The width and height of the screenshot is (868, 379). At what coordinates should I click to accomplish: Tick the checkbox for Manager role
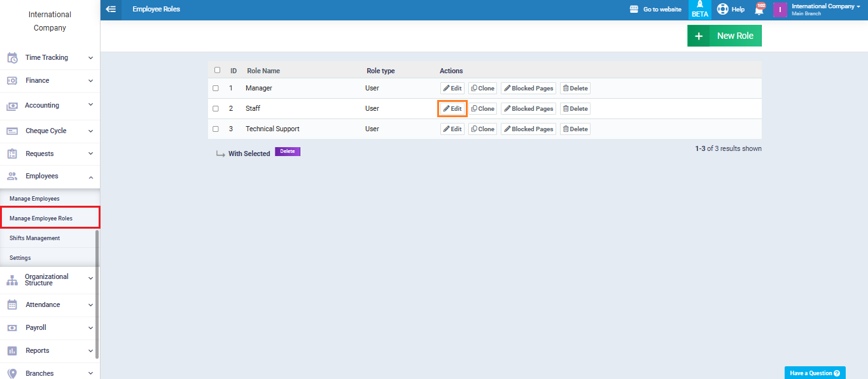216,89
